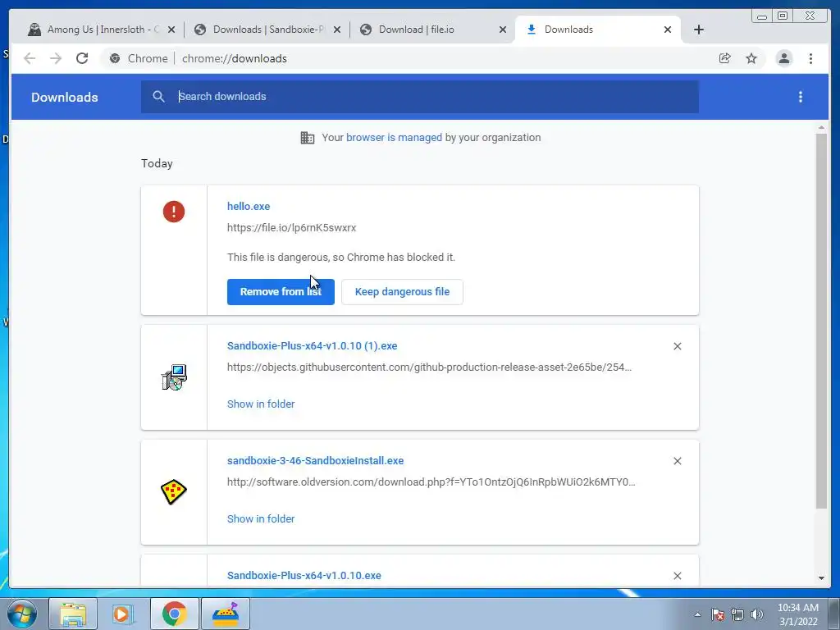Click the page vertical scrollbar thumb
The image size is (840, 630).
click(x=821, y=321)
